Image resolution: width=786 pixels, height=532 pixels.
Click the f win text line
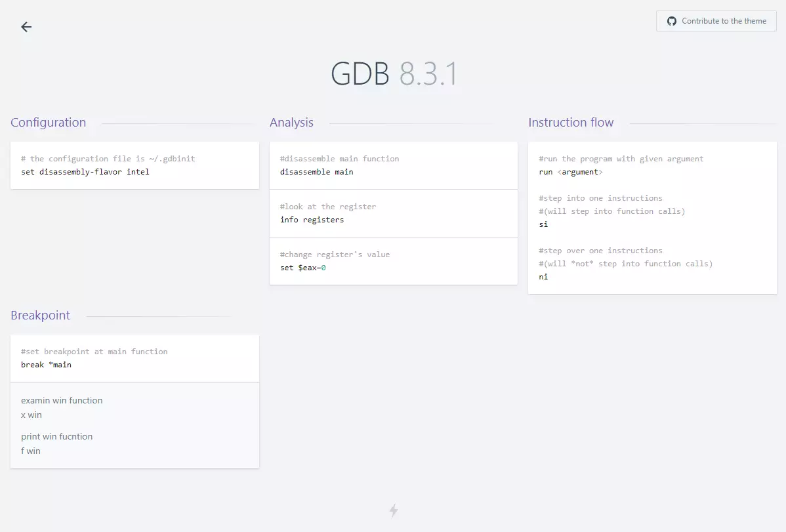[31, 451]
